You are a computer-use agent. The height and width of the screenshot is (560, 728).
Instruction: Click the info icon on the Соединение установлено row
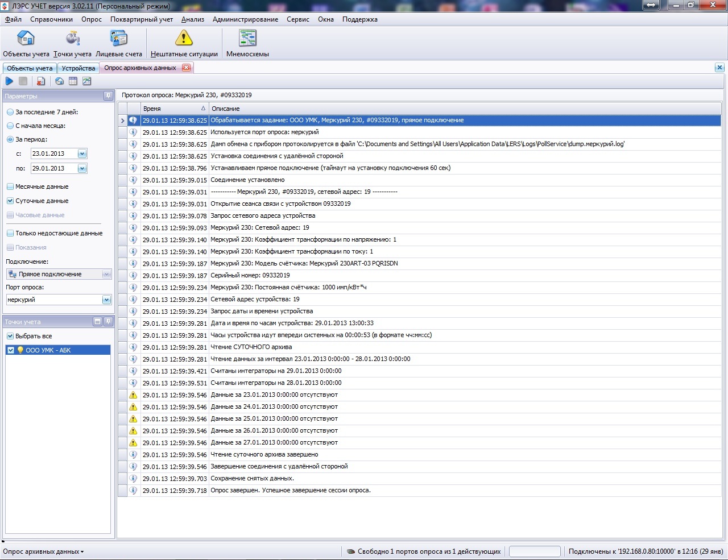[133, 180]
